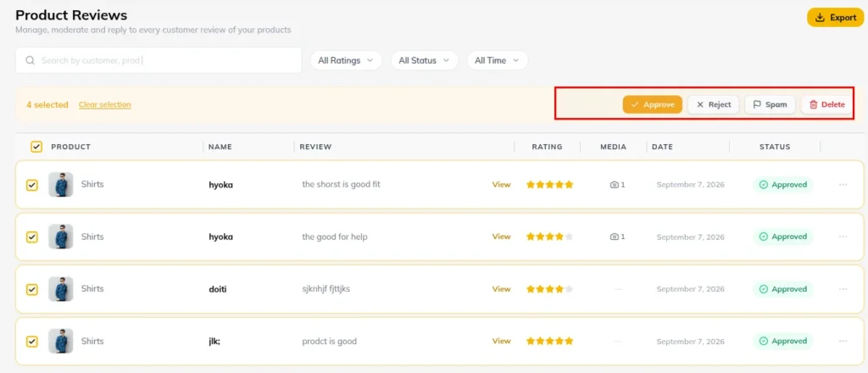
Task: Open more options menu for doiti review
Action: click(843, 289)
